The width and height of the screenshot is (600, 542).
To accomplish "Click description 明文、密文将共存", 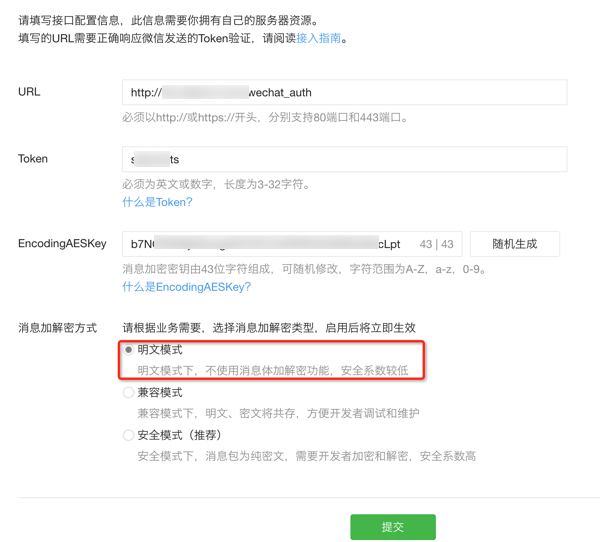I will [x=253, y=413].
